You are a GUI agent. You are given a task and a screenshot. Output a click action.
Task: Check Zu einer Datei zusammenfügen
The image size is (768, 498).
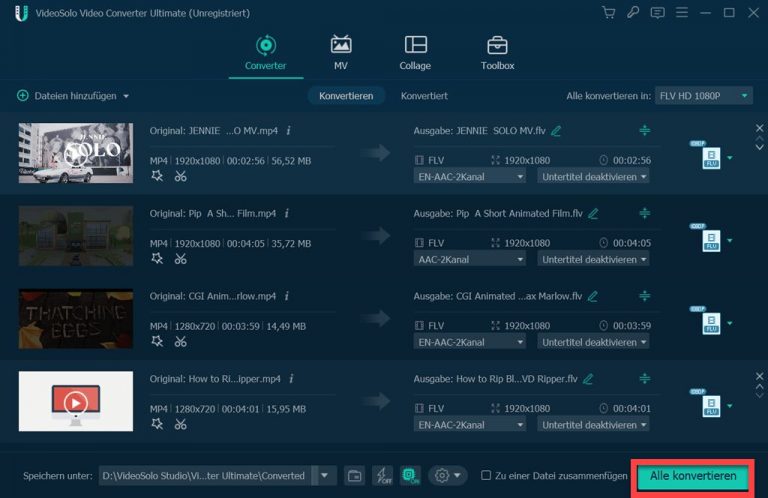[486, 475]
